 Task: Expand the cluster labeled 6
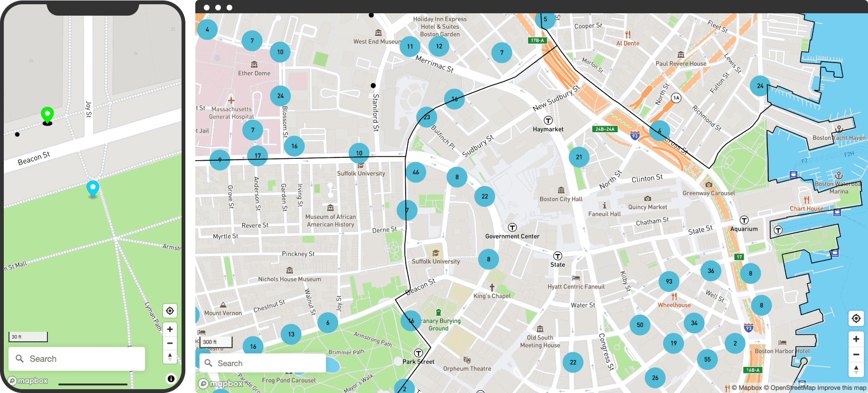click(x=328, y=323)
